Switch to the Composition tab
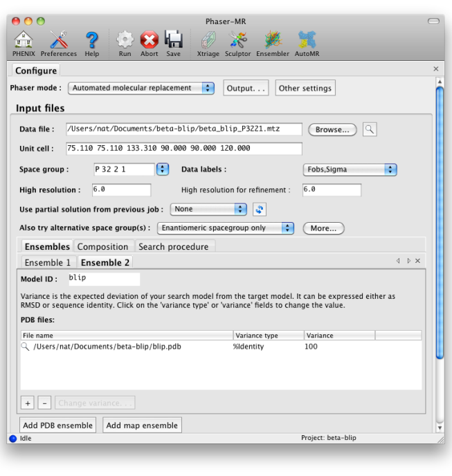452x476 pixels. [x=102, y=247]
